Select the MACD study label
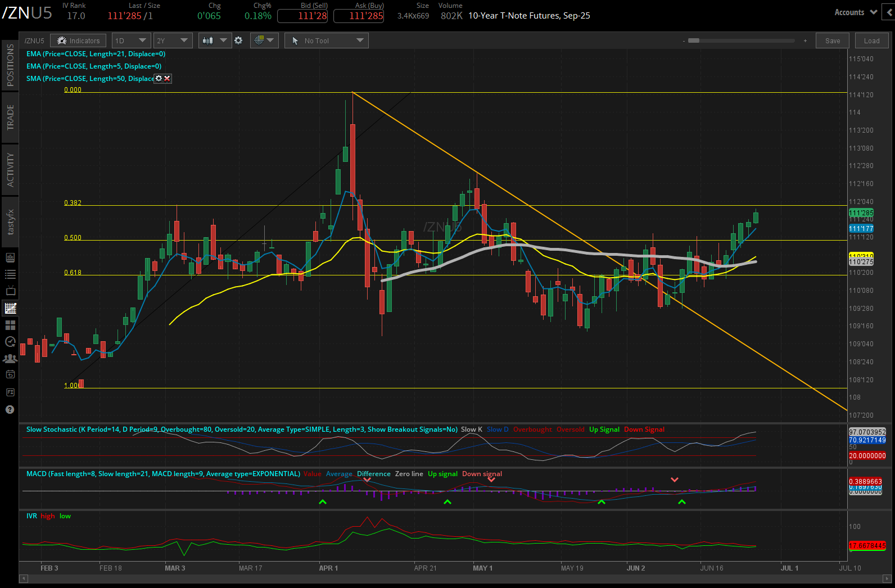 click(163, 474)
